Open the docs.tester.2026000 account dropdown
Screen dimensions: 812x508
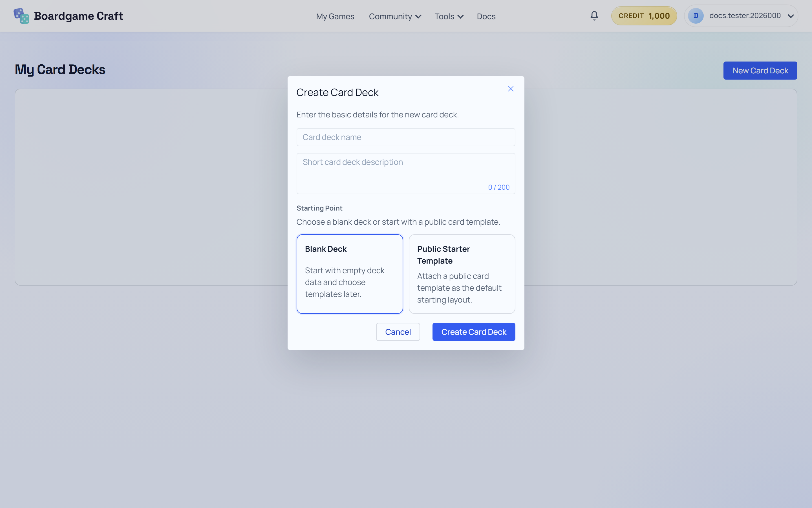[741, 16]
